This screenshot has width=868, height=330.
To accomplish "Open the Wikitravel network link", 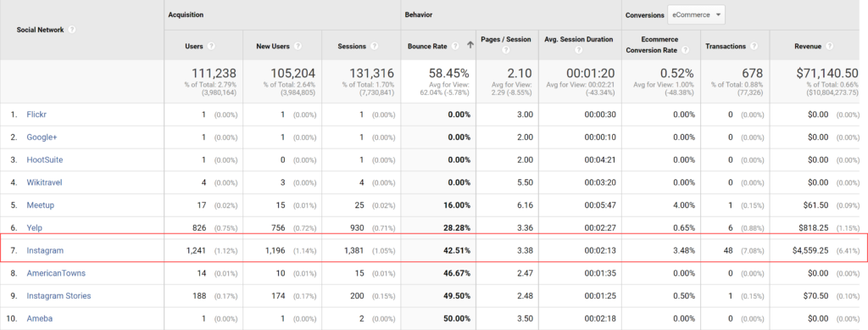I will pyautogui.click(x=44, y=182).
